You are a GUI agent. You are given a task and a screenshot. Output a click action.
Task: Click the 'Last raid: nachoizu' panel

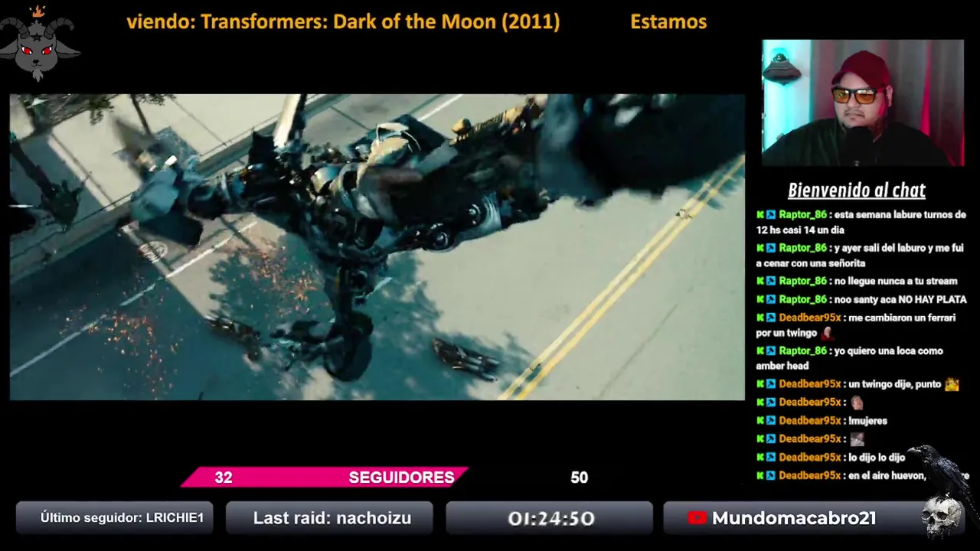coord(330,518)
